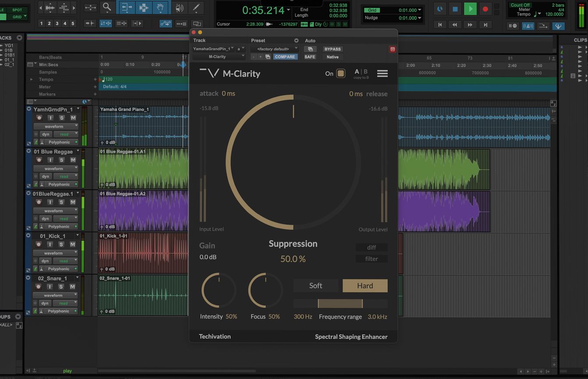The height and width of the screenshot is (379, 588).
Task: Open main counter time format dropdown
Action: pos(288,10)
